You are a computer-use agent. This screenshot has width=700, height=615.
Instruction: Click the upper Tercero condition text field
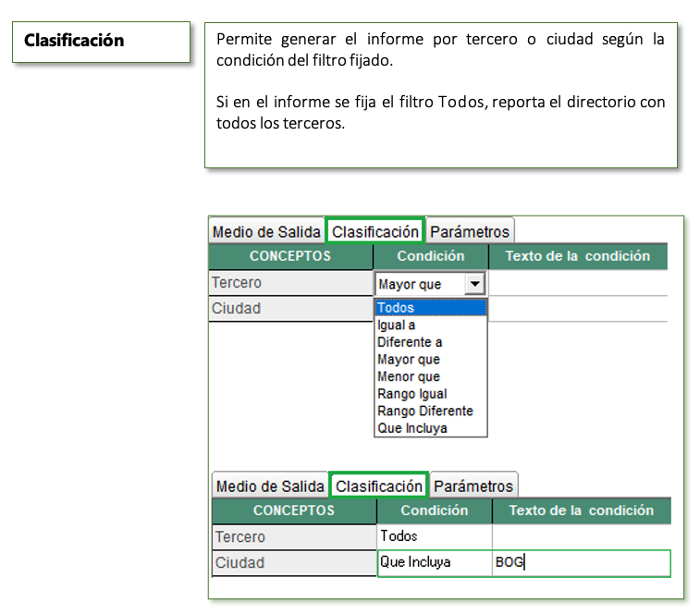point(578,283)
